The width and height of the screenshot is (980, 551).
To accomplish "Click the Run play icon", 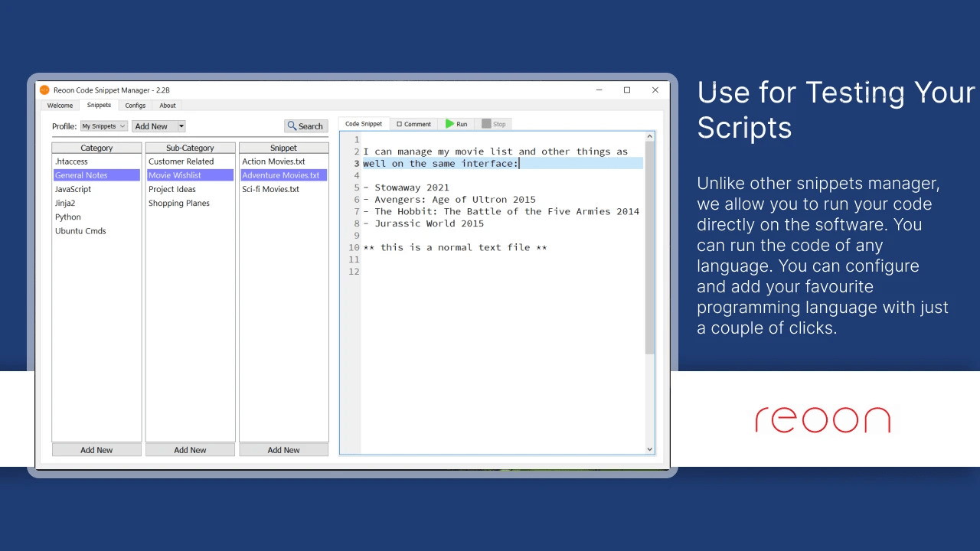I will click(x=450, y=124).
